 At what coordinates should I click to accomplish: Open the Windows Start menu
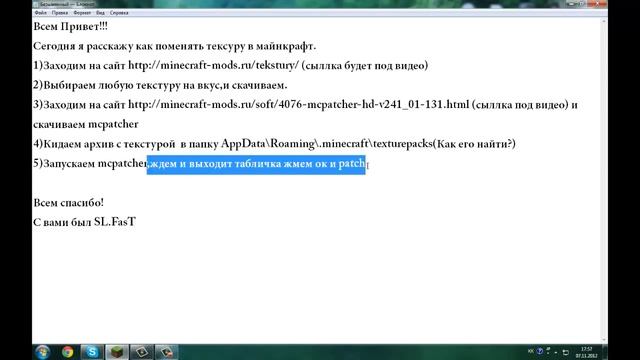click(x=42, y=352)
